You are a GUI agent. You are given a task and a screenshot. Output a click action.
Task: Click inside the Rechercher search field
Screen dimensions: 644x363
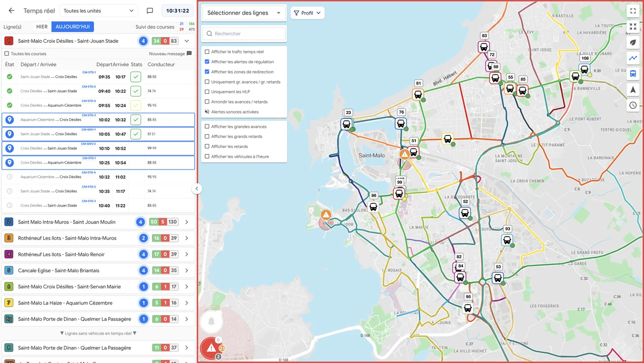click(x=244, y=33)
